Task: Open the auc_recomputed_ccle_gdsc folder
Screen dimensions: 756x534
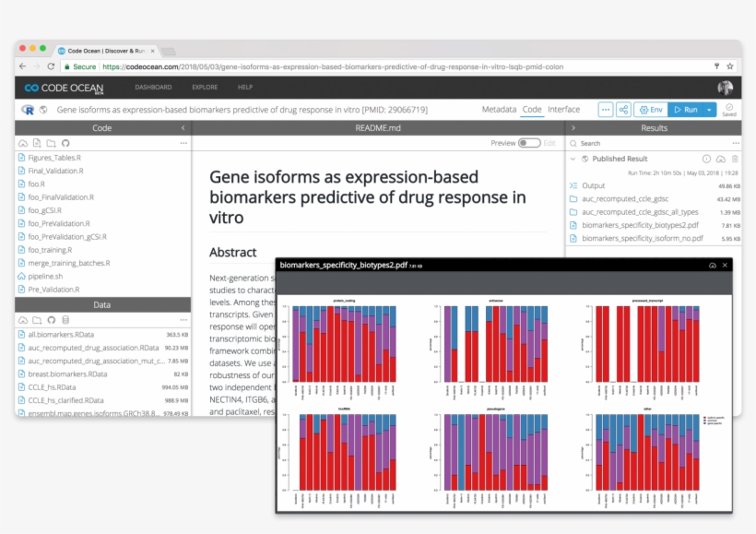Action: [627, 198]
